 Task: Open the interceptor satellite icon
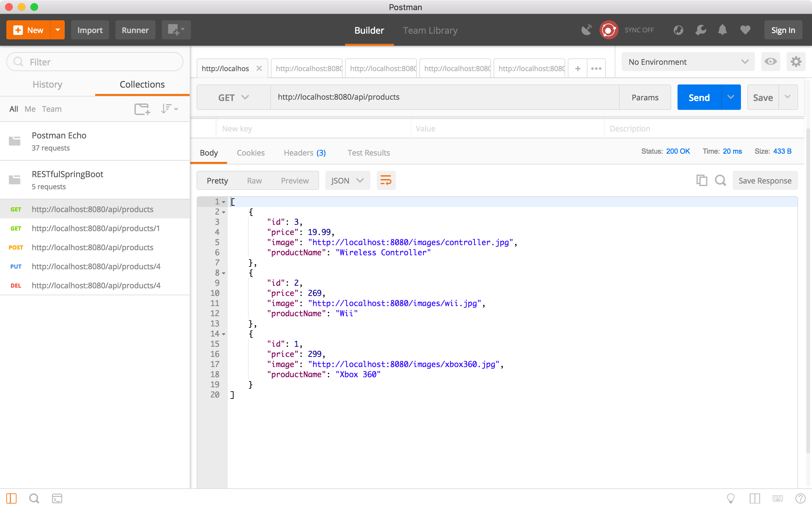coord(586,30)
